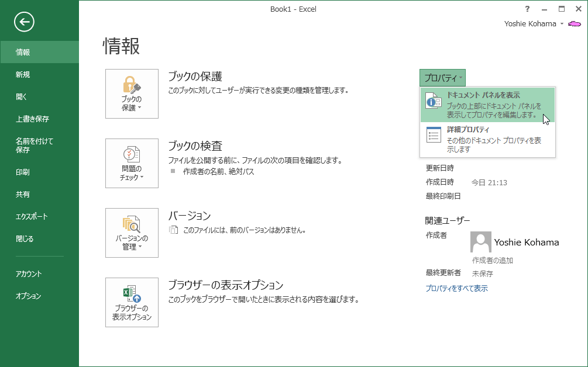Image resolution: width=588 pixels, height=367 pixels.
Task: Click the 作成者の名前、絶対パス item text
Action: click(219, 171)
